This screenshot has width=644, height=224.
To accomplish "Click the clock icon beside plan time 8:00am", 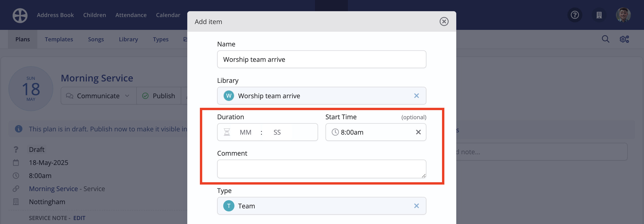I will pyautogui.click(x=16, y=175).
